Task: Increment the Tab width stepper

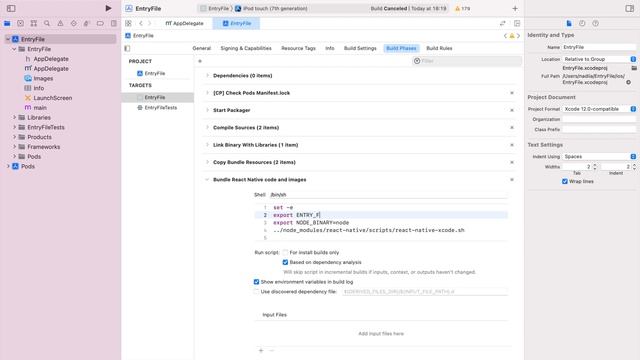Action: (x=595, y=165)
